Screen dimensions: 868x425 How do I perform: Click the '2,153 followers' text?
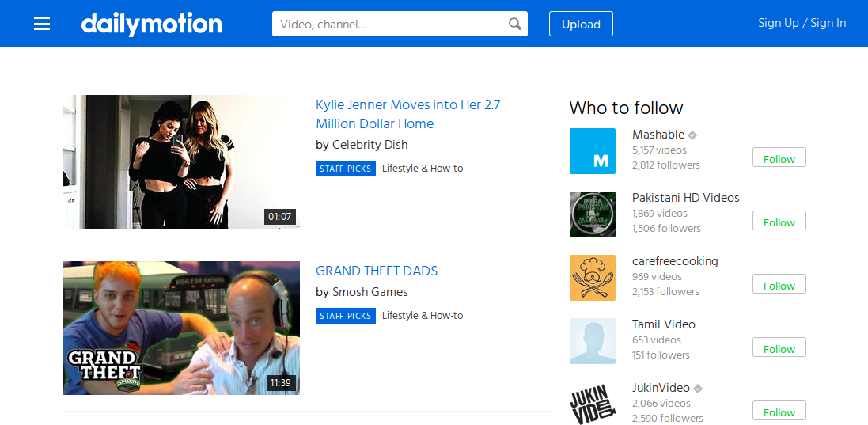point(666,291)
